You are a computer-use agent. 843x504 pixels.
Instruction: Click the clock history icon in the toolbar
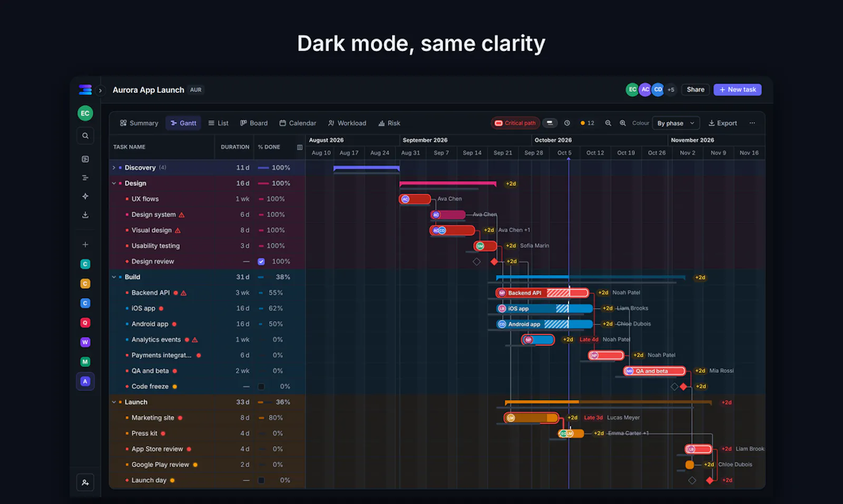pyautogui.click(x=567, y=123)
